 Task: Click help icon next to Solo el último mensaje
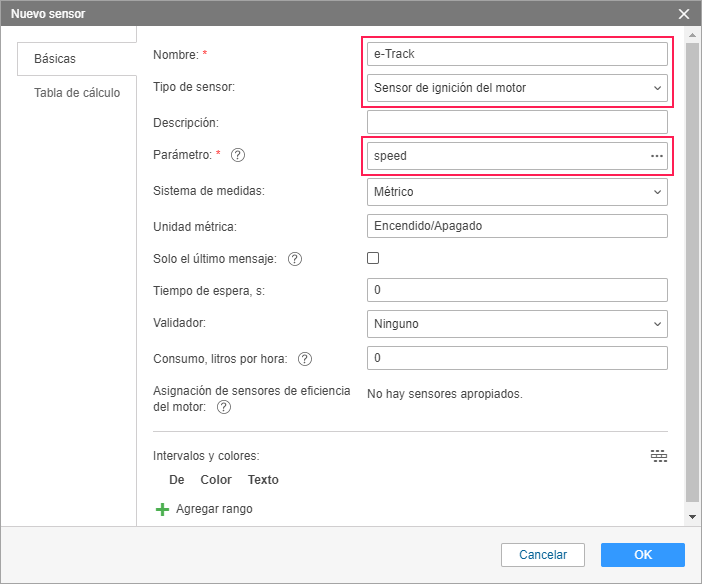click(295, 259)
